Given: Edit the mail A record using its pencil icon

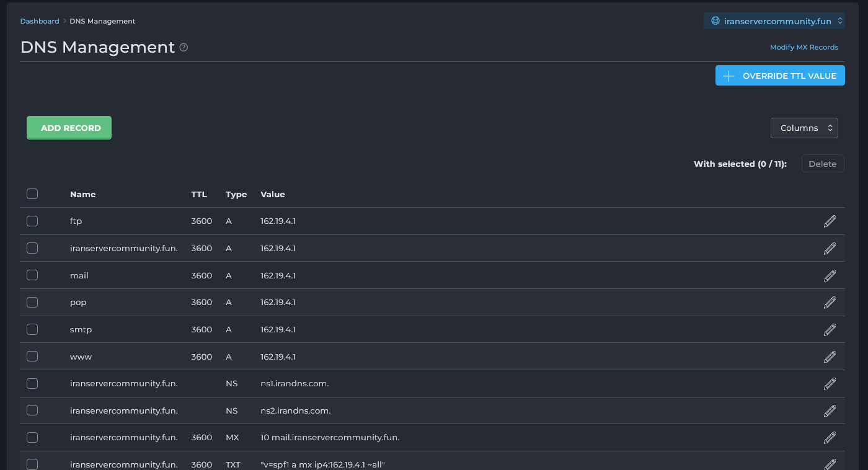Looking at the screenshot, I should coord(830,275).
